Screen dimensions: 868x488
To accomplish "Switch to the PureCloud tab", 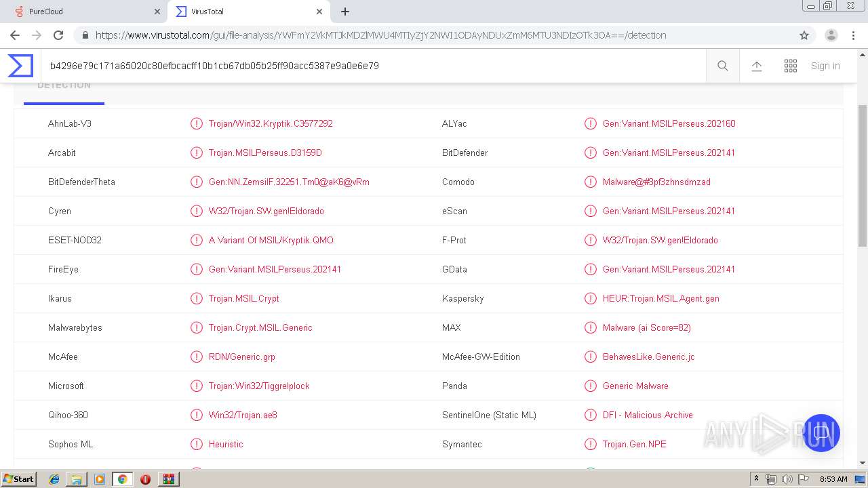I will 83,12.
